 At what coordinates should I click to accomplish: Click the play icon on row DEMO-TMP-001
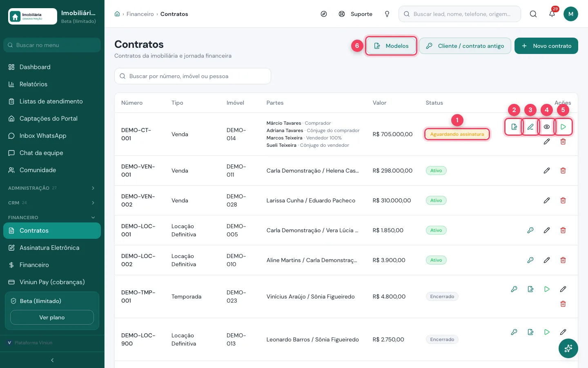[547, 289]
